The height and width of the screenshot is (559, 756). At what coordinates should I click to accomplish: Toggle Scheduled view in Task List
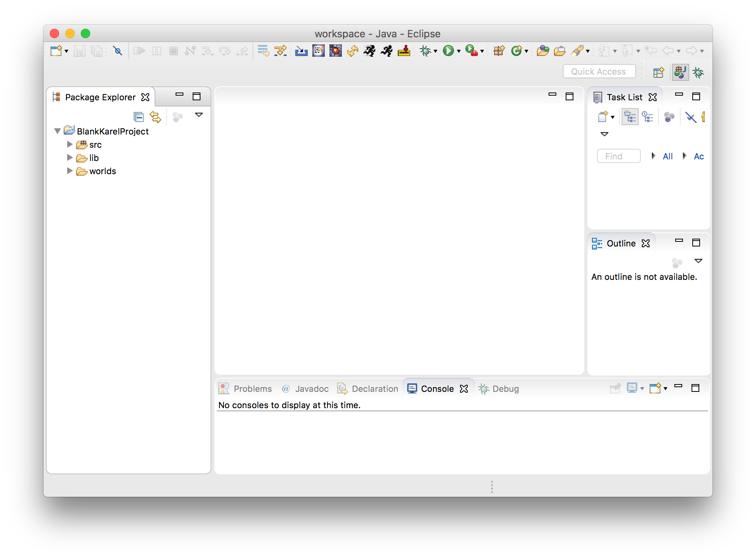tap(647, 117)
